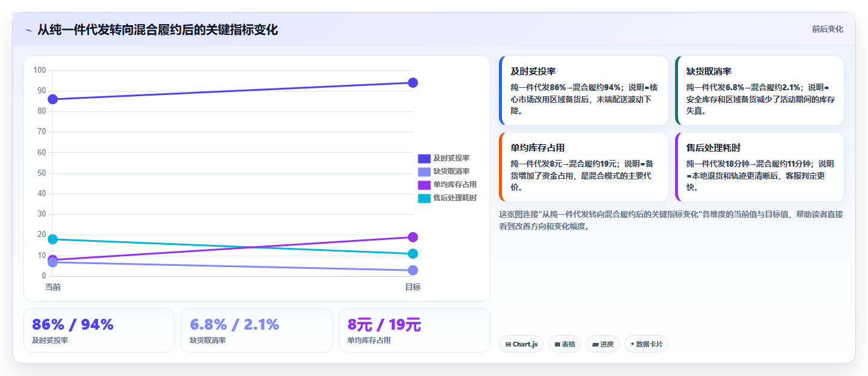Click the 进度 tag

(603, 344)
